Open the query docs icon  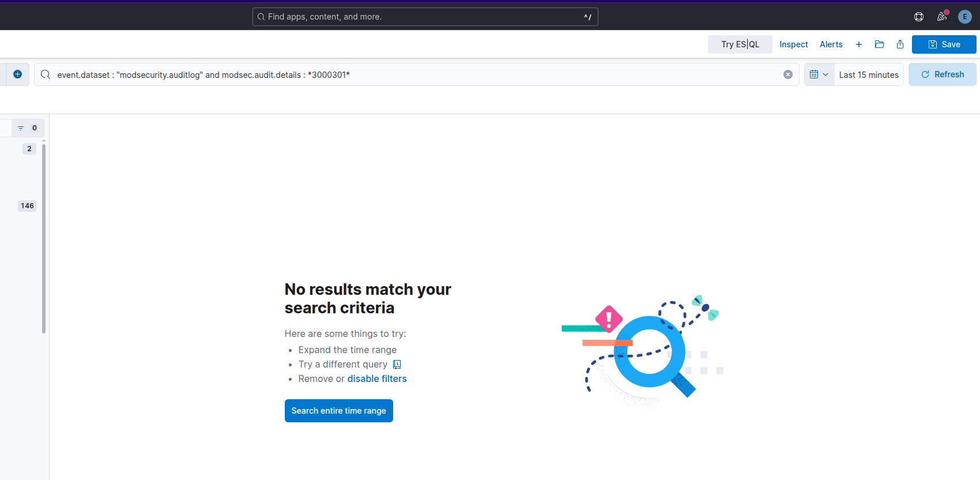397,365
